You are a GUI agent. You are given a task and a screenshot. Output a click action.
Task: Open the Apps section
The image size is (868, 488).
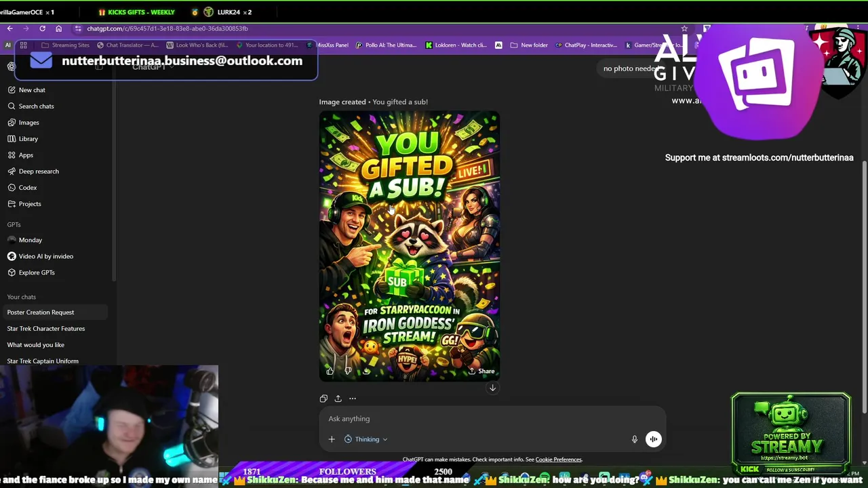[x=26, y=155]
